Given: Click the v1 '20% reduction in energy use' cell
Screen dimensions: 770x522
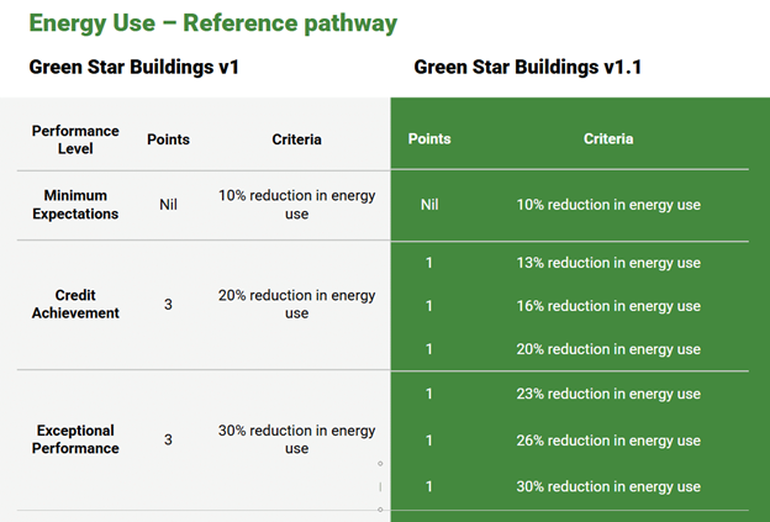Looking at the screenshot, I should pyautogui.click(x=297, y=304).
